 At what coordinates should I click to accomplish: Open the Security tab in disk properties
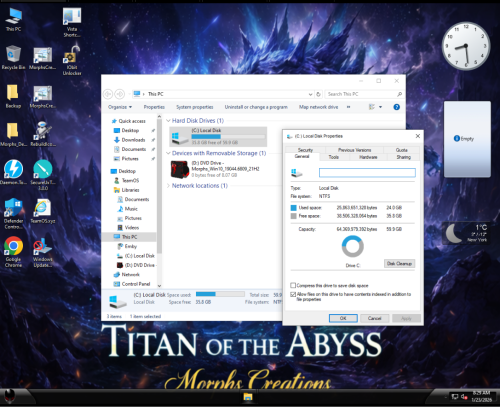[305, 150]
